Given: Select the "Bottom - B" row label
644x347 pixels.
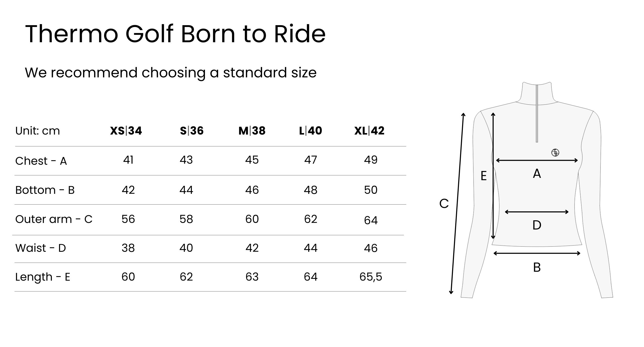Looking at the screenshot, I should 45,190.
